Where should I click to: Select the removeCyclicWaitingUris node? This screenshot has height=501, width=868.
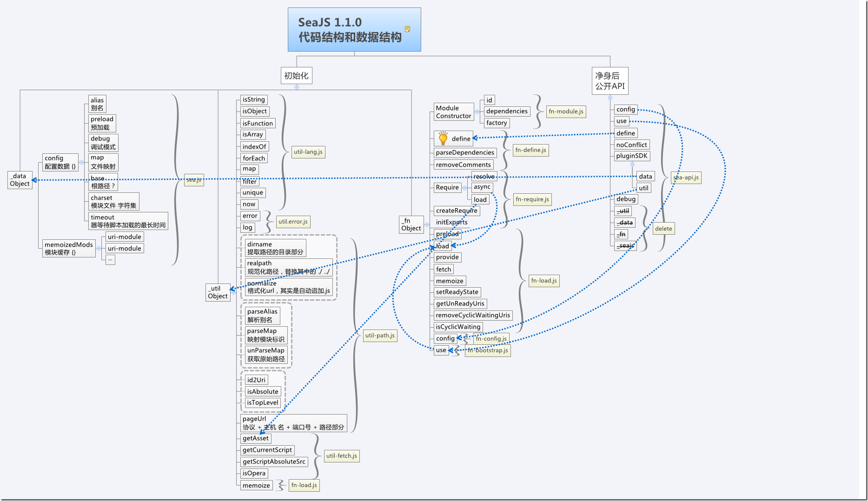(x=473, y=315)
